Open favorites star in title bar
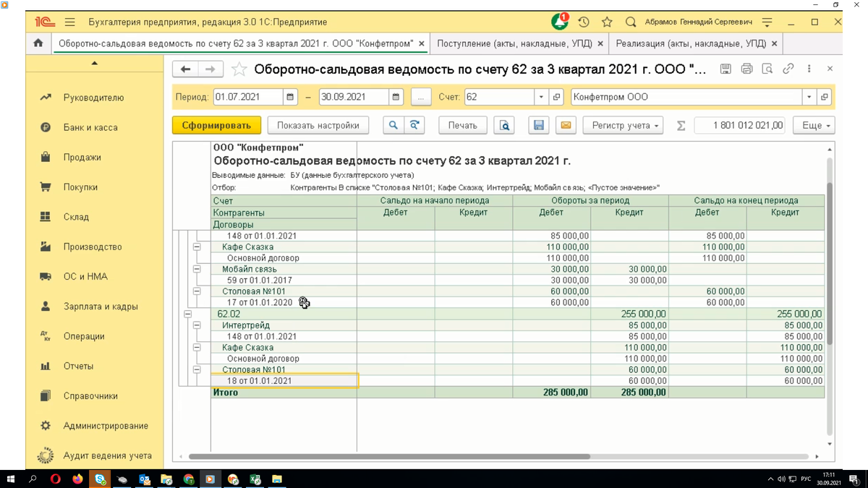This screenshot has height=488, width=868. 607,22
